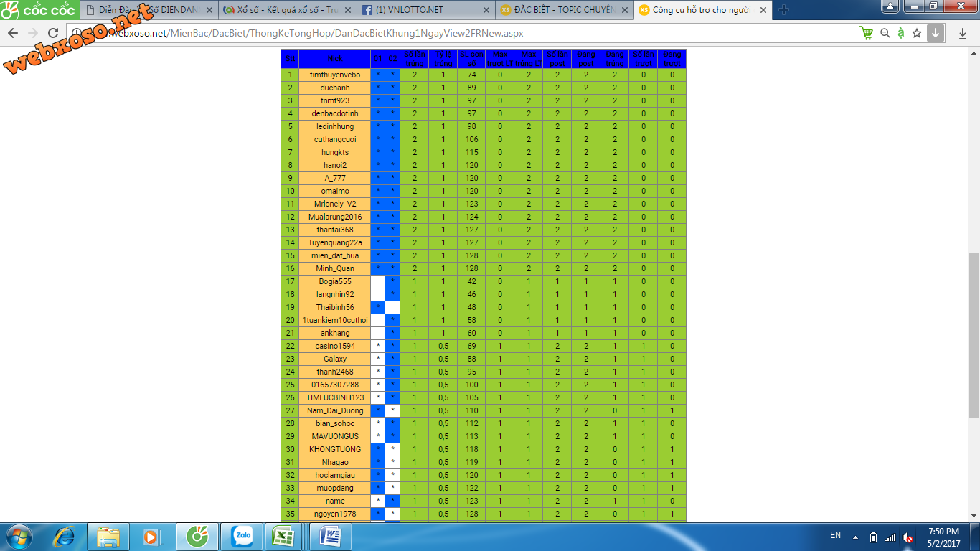Image resolution: width=980 pixels, height=551 pixels.
Task: Click the nick 'timthuyenvebo' in the table
Action: tap(335, 75)
